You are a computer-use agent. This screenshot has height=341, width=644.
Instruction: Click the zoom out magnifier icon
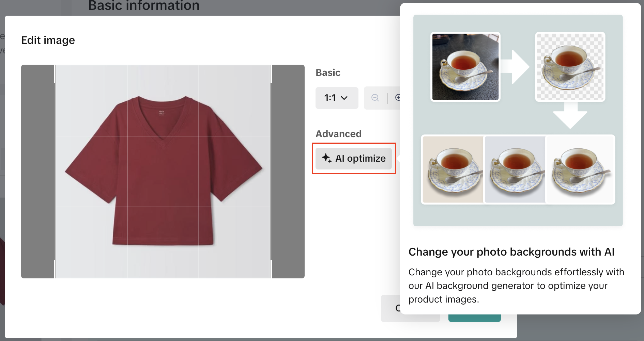375,98
